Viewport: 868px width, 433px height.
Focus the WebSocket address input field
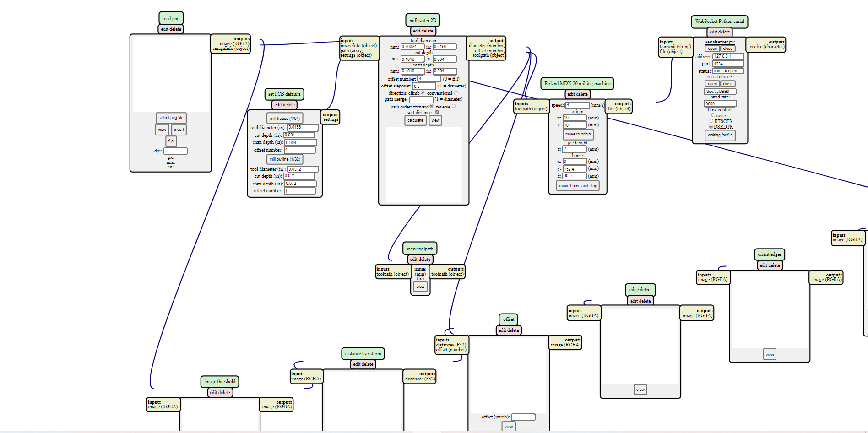[x=728, y=56]
